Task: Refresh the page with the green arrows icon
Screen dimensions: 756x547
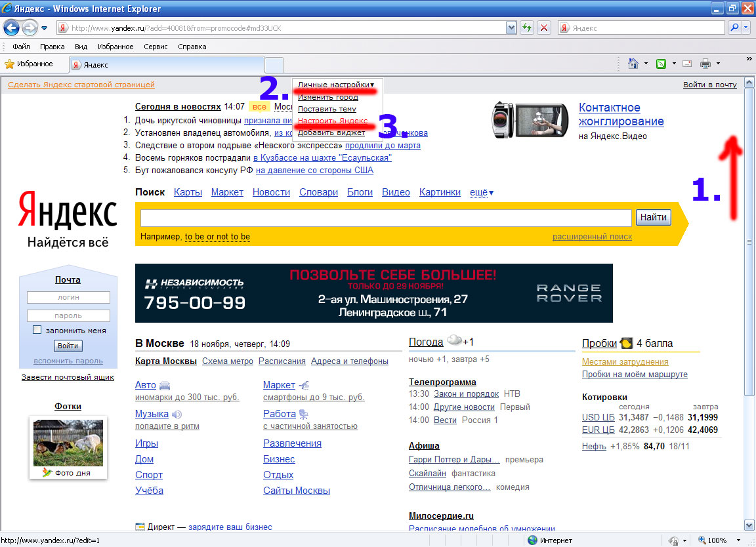Action: click(527, 28)
